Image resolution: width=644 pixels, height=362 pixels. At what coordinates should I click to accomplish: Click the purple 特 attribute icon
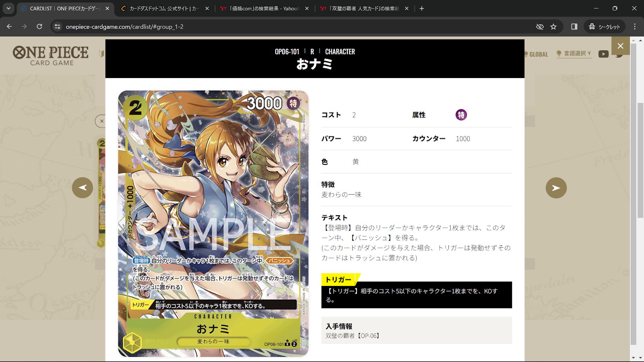coord(461,115)
